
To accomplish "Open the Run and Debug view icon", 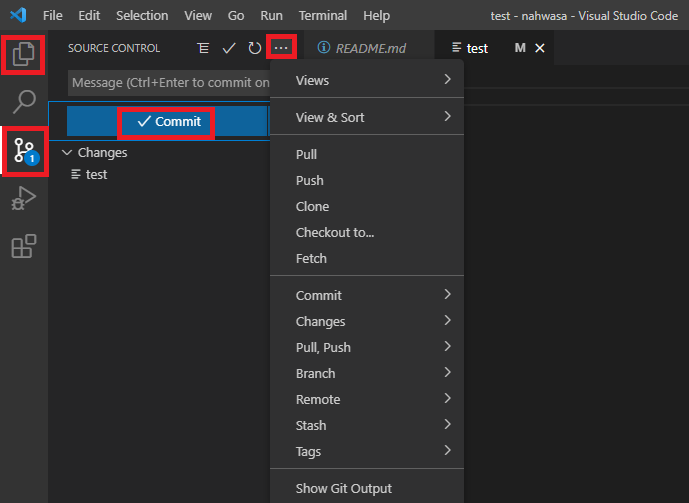I will point(24,198).
